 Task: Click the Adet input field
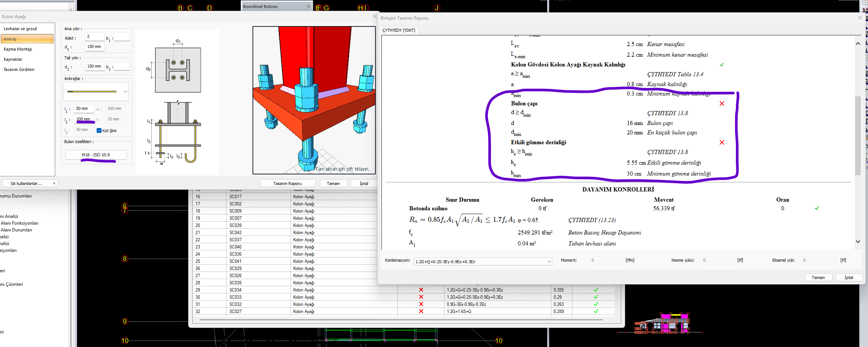click(x=95, y=37)
